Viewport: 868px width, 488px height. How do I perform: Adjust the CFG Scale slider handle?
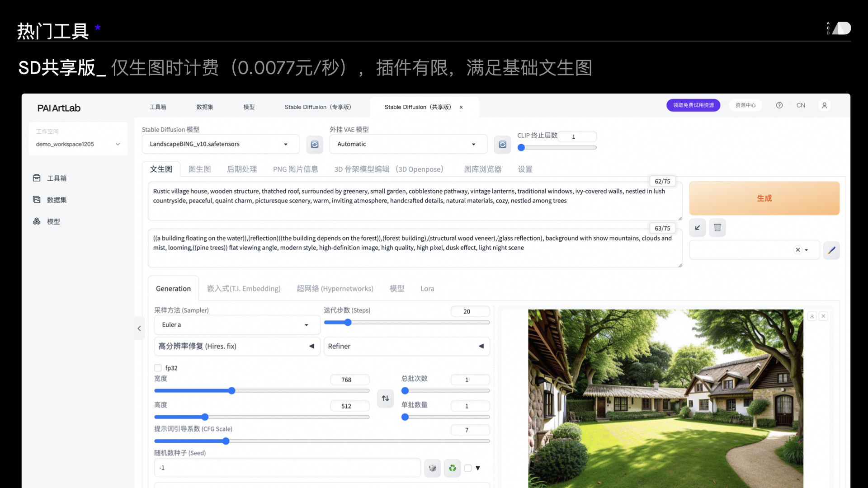click(226, 441)
